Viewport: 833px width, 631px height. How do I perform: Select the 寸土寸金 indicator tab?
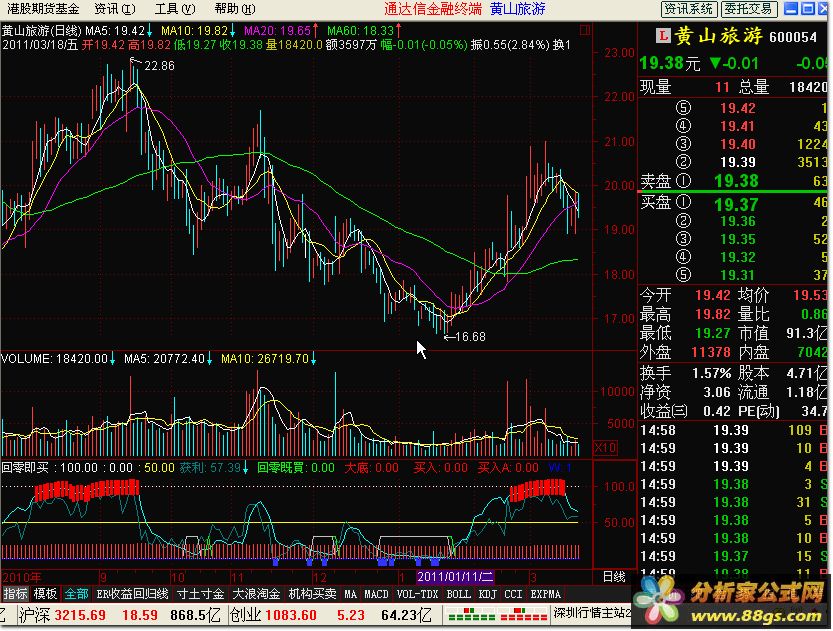click(x=200, y=594)
